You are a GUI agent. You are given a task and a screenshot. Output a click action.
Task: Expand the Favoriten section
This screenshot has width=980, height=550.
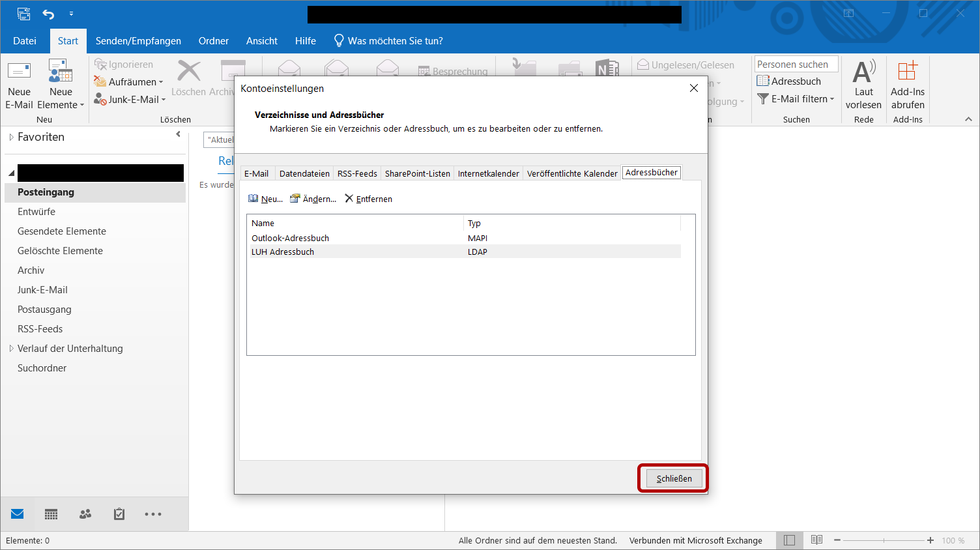pos(11,137)
